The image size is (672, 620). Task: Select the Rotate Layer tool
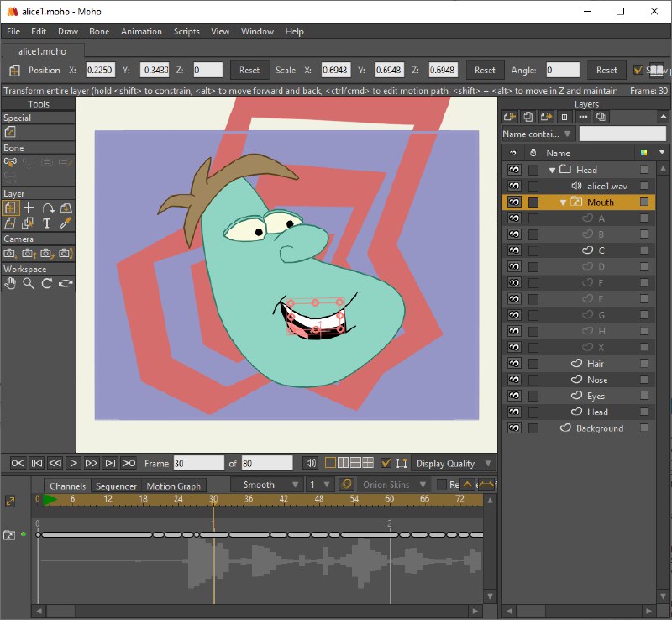coord(48,208)
